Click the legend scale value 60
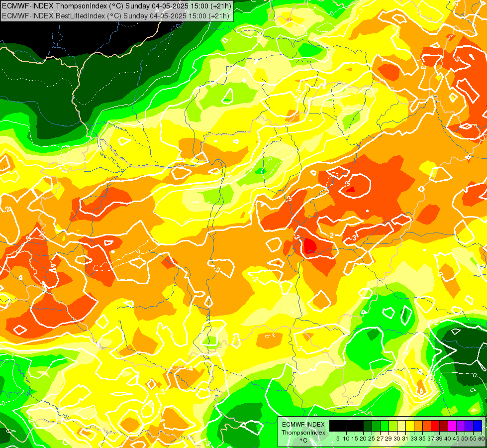Viewport: 487px width, 448px height. pyautogui.click(x=482, y=439)
